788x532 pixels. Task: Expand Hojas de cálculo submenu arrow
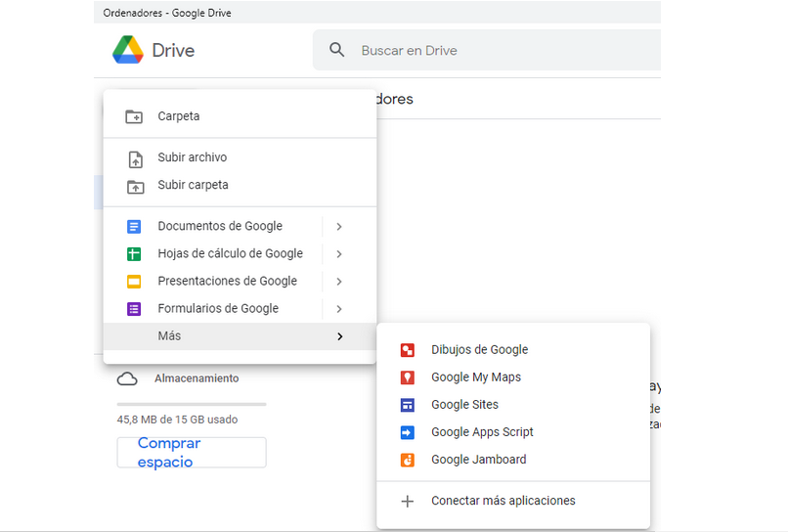[339, 254]
